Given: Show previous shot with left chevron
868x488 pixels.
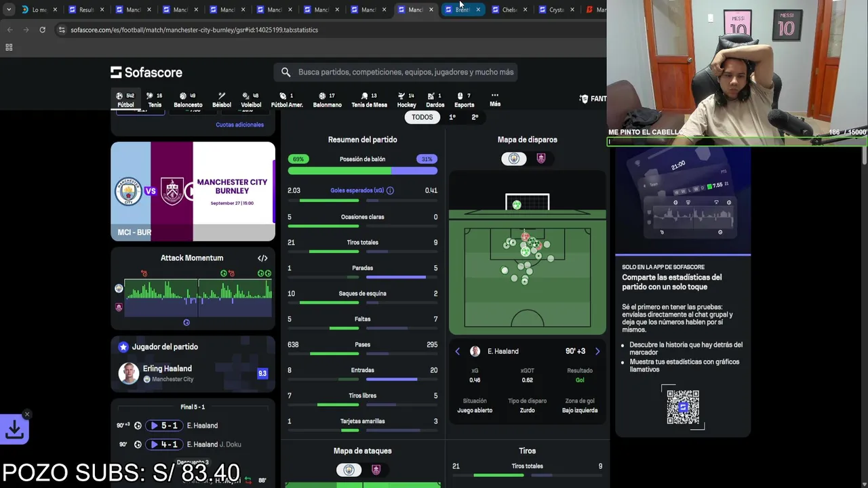Looking at the screenshot, I should pyautogui.click(x=457, y=351).
